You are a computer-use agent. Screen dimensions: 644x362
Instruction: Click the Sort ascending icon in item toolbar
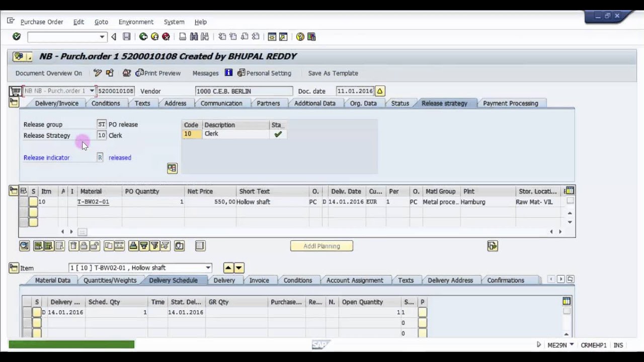coord(133,246)
